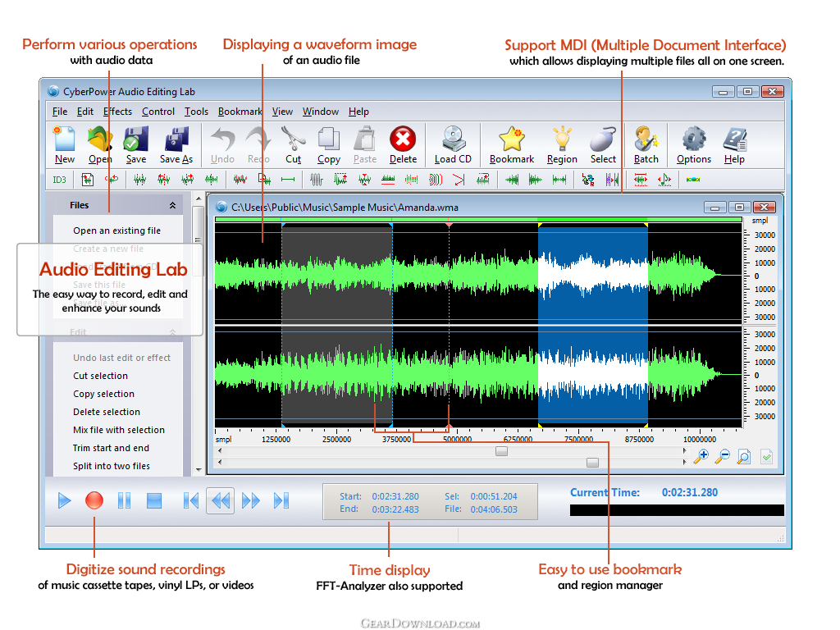Click Split into two files
The height and width of the screenshot is (630, 840).
tap(112, 466)
